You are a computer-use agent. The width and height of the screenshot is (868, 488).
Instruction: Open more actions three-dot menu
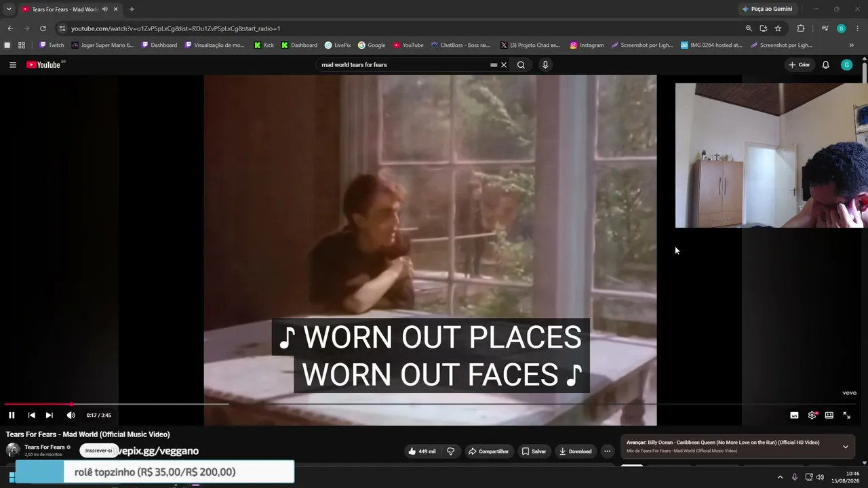coord(607,451)
